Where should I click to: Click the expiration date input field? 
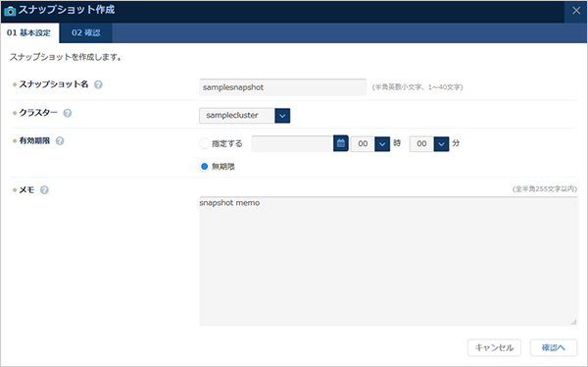click(292, 144)
